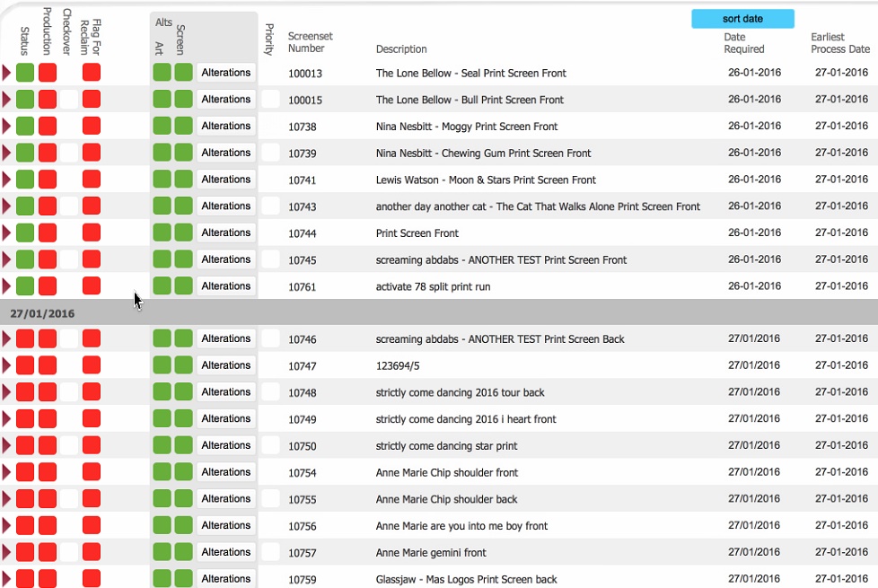Toggle Priority box for screenset 10754

tap(270, 472)
